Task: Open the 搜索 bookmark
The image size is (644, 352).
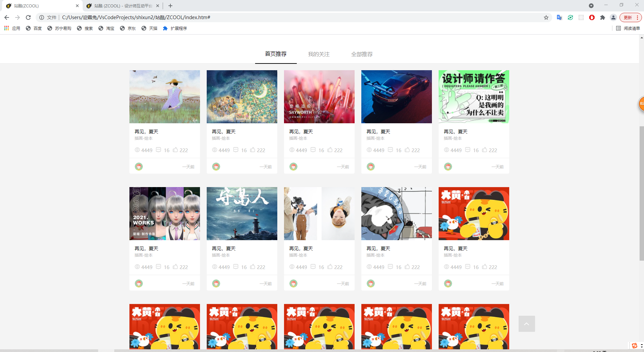Action: tap(85, 28)
